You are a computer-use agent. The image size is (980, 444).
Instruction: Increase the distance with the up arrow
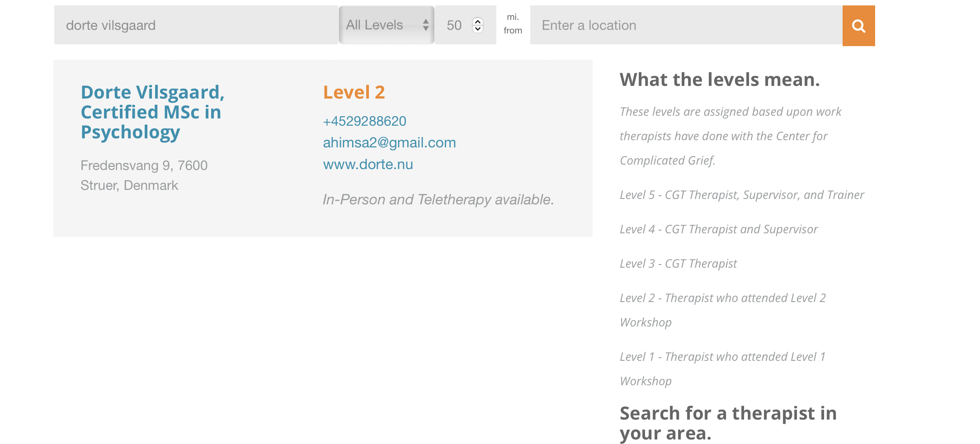tap(478, 21)
